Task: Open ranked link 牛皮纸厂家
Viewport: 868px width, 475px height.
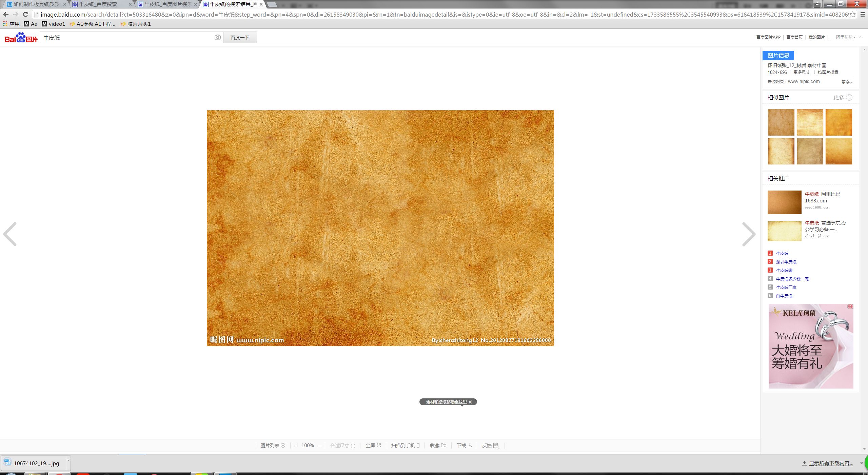Action: tap(786, 287)
